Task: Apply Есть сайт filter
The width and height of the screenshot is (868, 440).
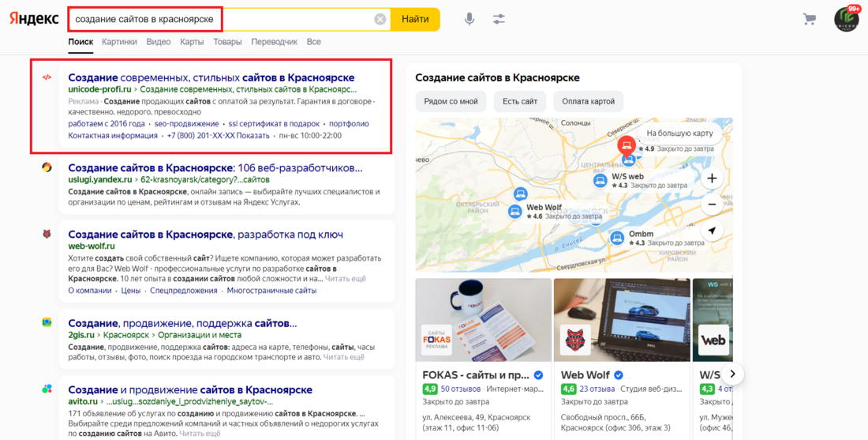Action: click(x=520, y=101)
